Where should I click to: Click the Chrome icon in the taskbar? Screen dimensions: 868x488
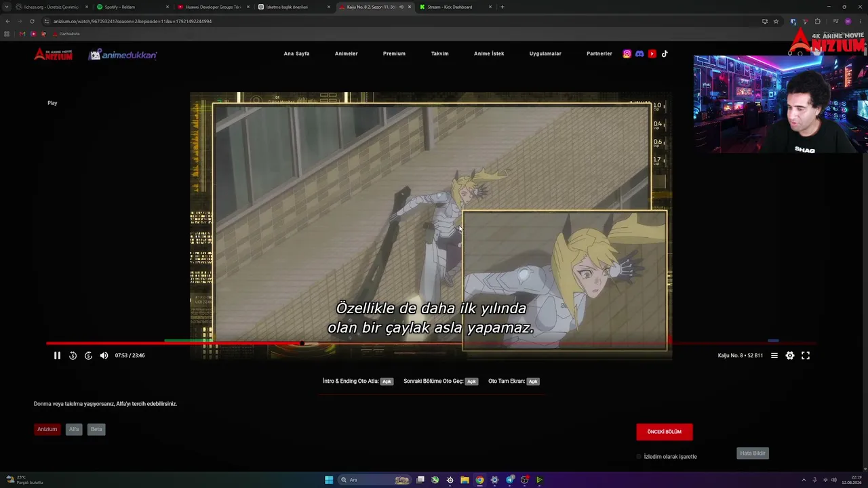479,480
